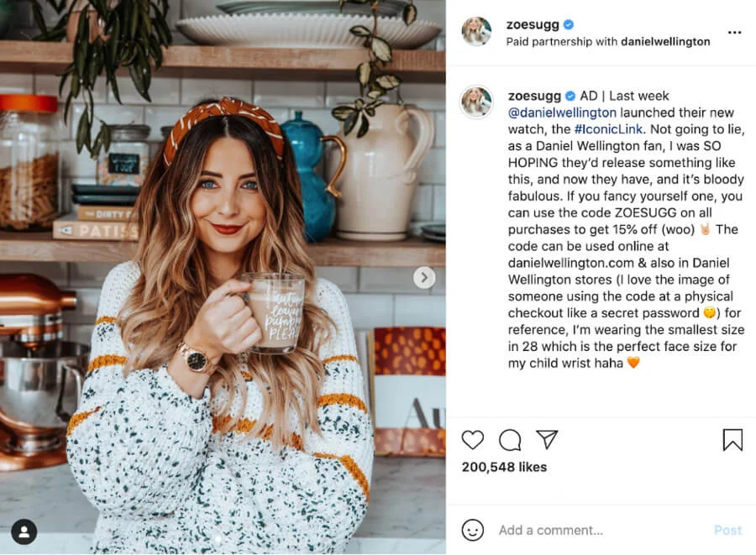Open the three-dot more options menu
Viewport: 756px width, 555px height.
(734, 32)
